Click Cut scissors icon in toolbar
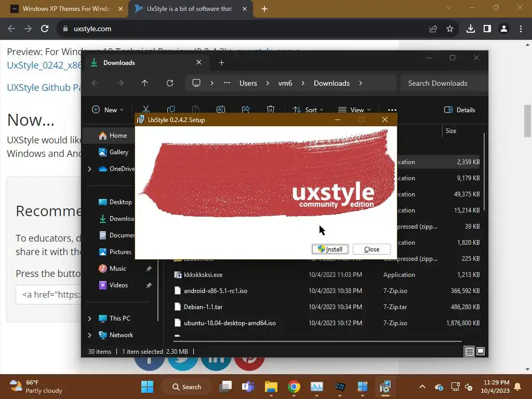 pos(146,109)
